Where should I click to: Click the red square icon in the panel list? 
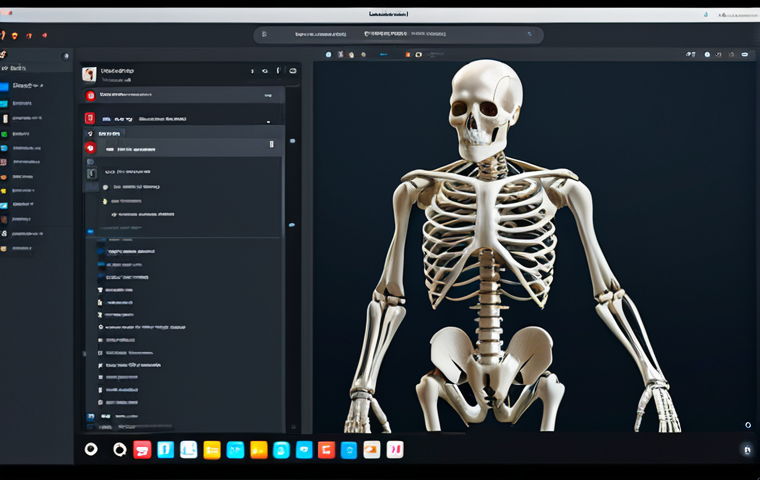point(90,118)
